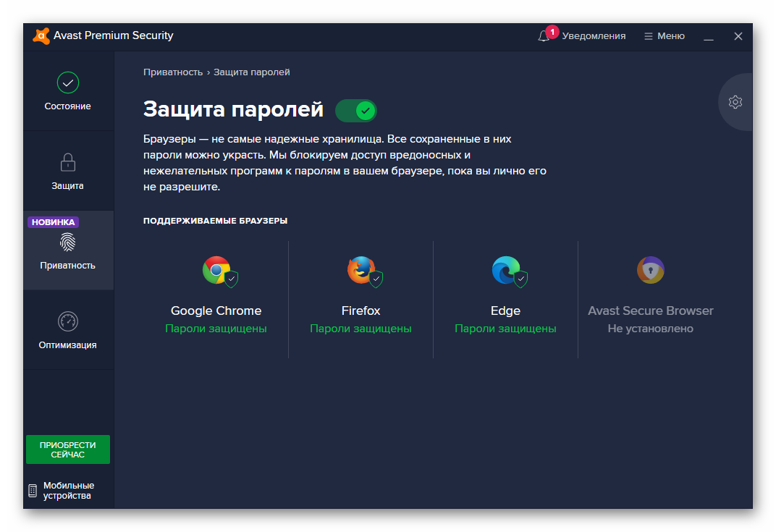This screenshot has width=776, height=532.
Task: Click ПРИОБРЕСТИ СЕЙЧАС button
Action: (x=68, y=449)
